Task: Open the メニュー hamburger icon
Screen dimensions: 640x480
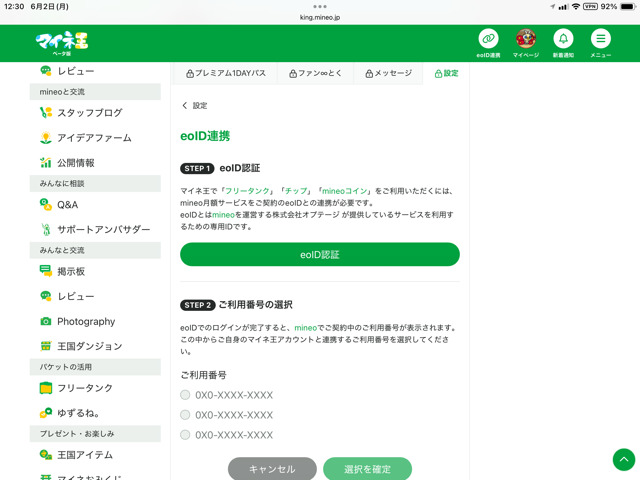Action: point(601,39)
